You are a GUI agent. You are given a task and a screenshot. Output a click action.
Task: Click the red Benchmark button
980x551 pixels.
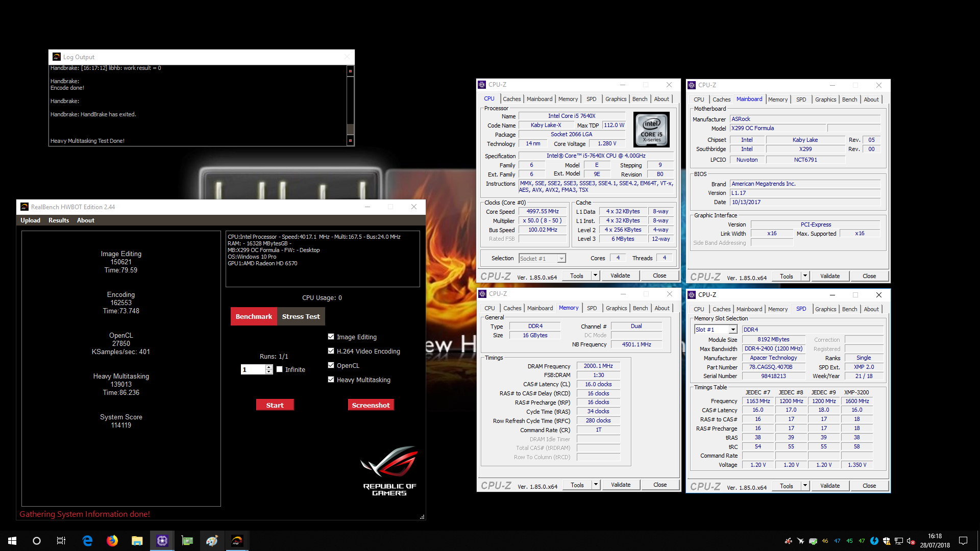(254, 316)
